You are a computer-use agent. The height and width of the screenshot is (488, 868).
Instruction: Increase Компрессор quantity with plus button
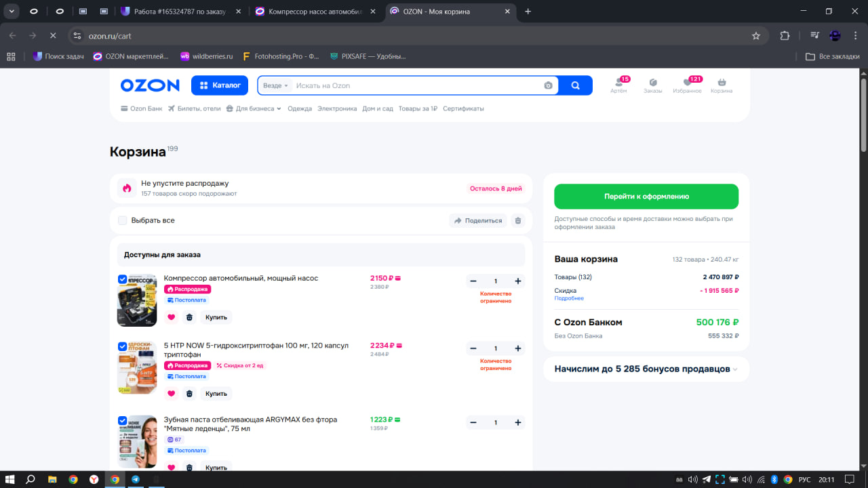pos(518,281)
